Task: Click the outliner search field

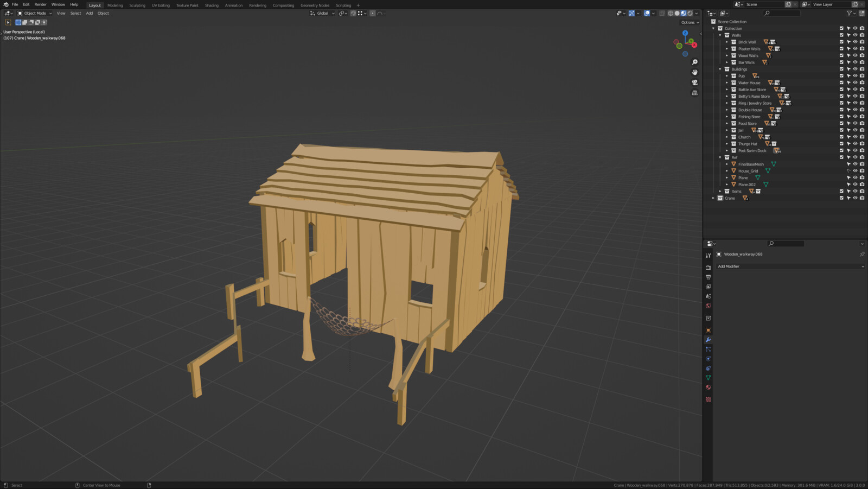Action: 782,13
